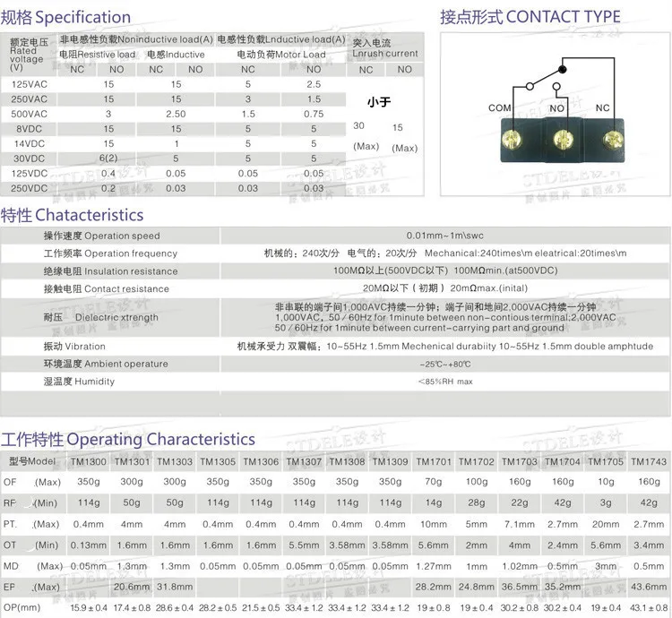672x618 pixels.
Task: Select the 125VDC voltage row label
Action: [30, 174]
